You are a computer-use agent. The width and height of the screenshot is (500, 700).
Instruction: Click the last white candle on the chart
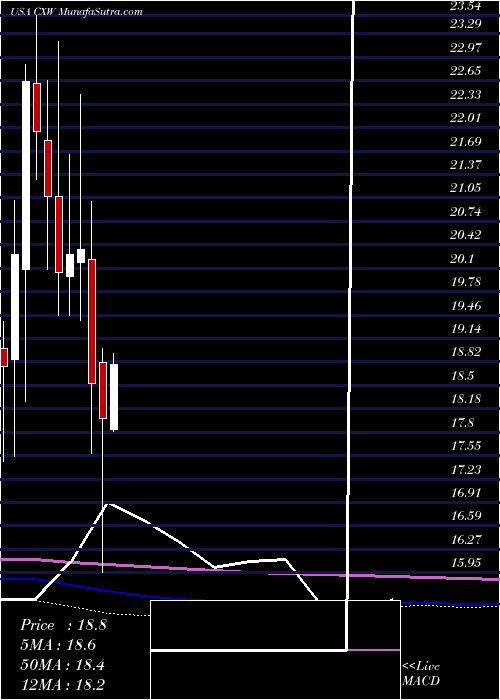point(114,397)
